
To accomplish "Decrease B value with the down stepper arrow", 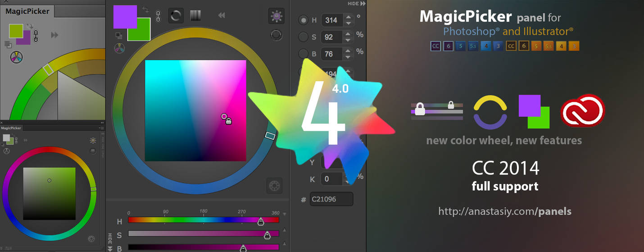I will click(348, 57).
